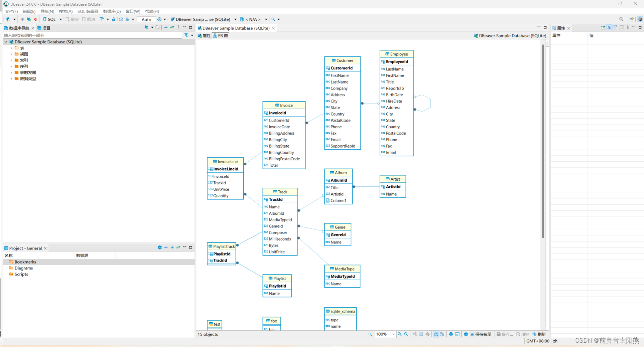Expand the 索引 (Indexes) tree node
The image size is (644, 347).
point(11,60)
